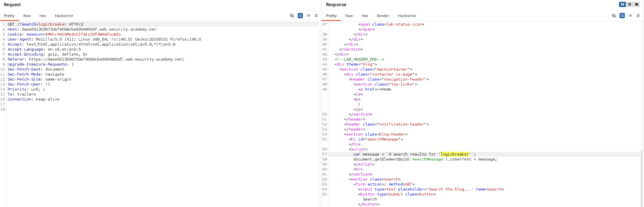644x207 pixels.
Task: Toggle line wrap in the Response viewer
Action: click(x=622, y=16)
